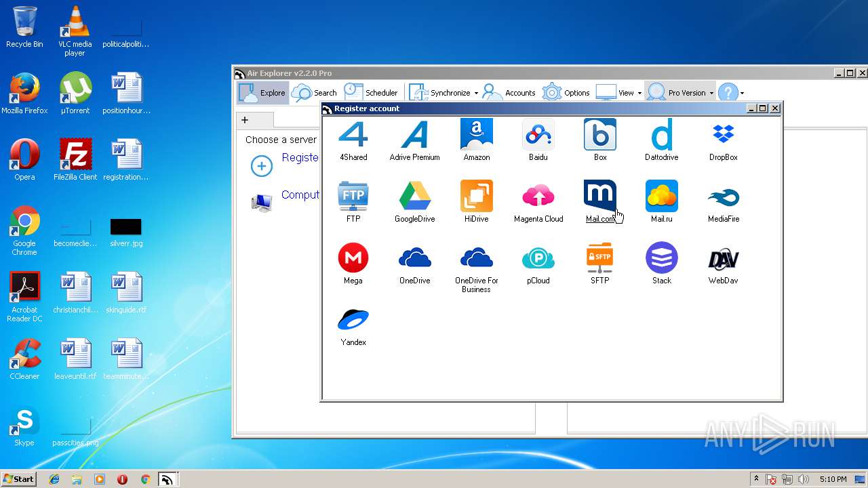Pick the Baidu service icon
The height and width of the screenshot is (488, 868).
(x=538, y=140)
